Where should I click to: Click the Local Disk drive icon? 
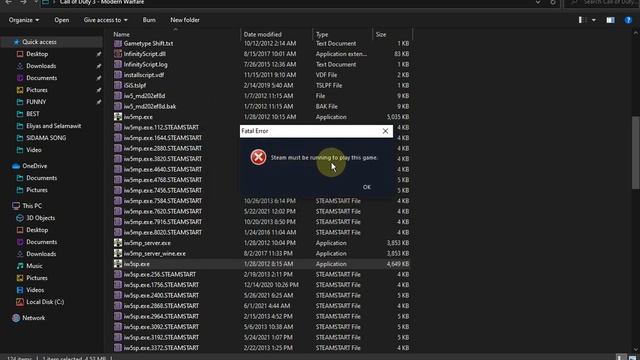[20, 302]
